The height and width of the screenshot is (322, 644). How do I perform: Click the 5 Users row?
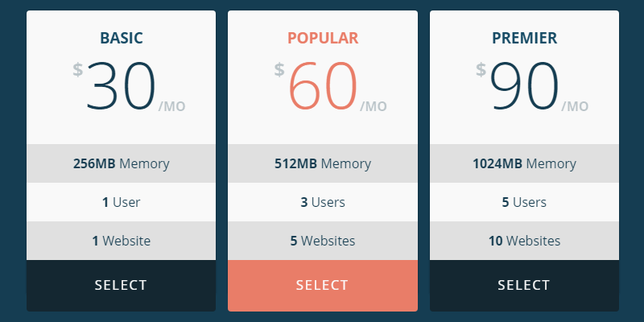click(524, 202)
